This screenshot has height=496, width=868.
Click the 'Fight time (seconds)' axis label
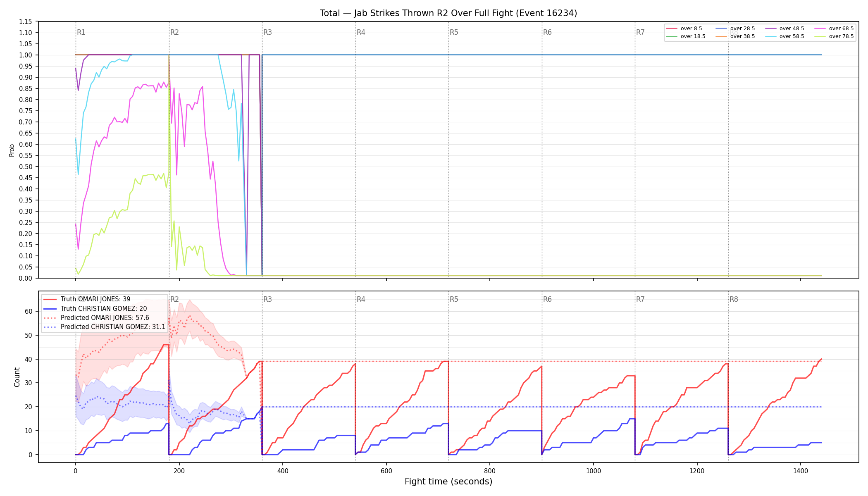[x=448, y=482]
